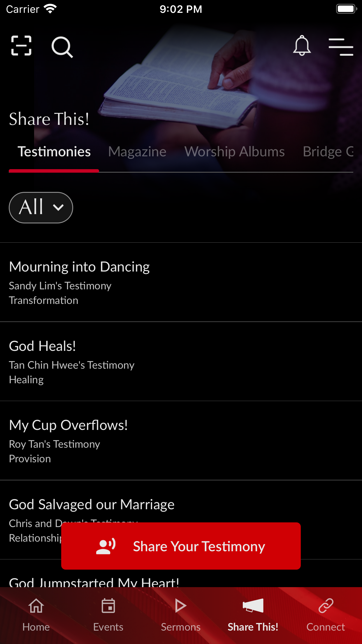The width and height of the screenshot is (362, 644).
Task: Open notifications bell
Action: 302,46
